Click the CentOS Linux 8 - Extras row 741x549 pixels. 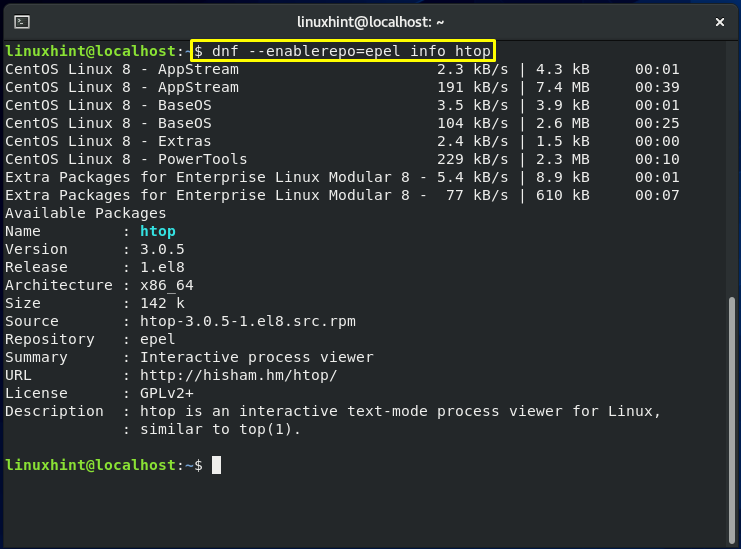point(342,141)
